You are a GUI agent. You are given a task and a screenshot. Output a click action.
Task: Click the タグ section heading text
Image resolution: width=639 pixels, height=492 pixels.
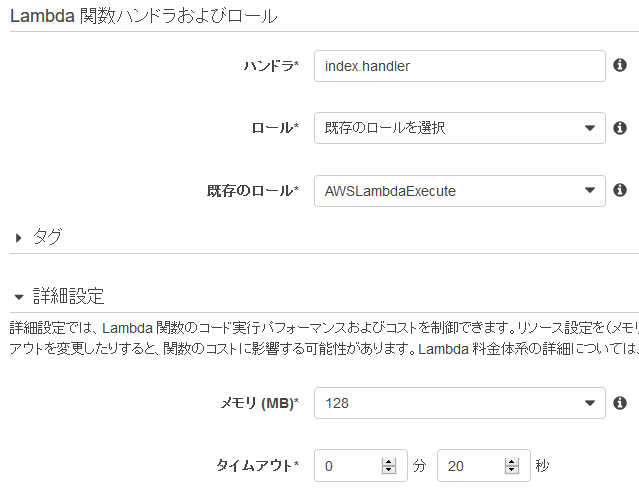[47, 237]
